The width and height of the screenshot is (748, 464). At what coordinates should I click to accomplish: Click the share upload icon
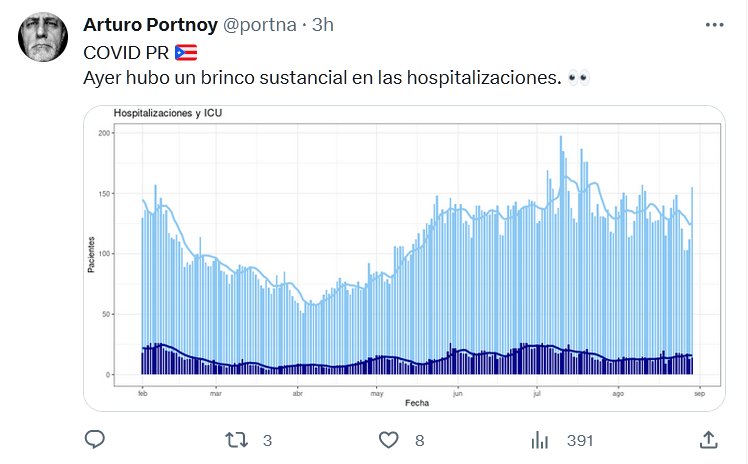(x=706, y=439)
